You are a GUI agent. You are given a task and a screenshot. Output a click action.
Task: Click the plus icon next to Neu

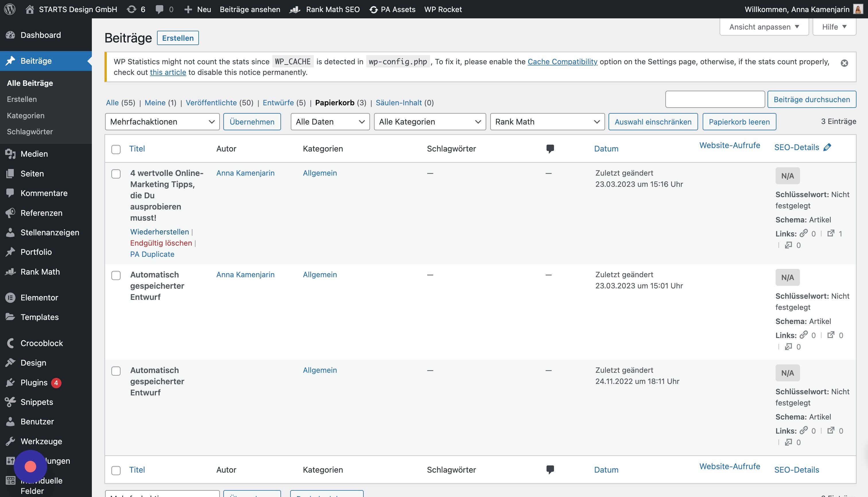tap(188, 9)
